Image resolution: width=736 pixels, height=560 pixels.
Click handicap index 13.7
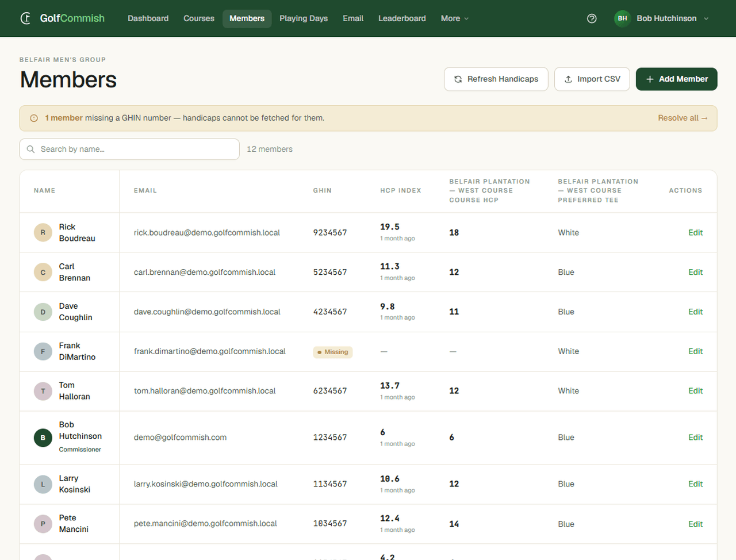click(390, 386)
